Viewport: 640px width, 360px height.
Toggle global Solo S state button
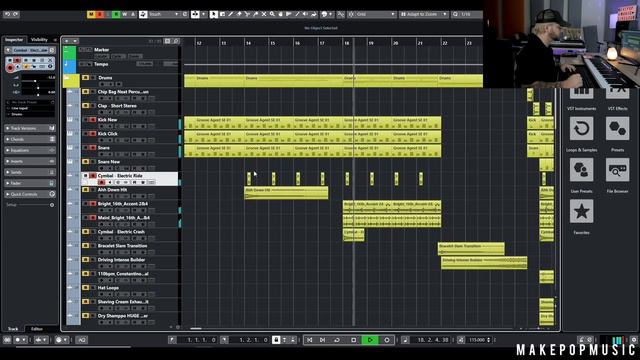click(99, 14)
